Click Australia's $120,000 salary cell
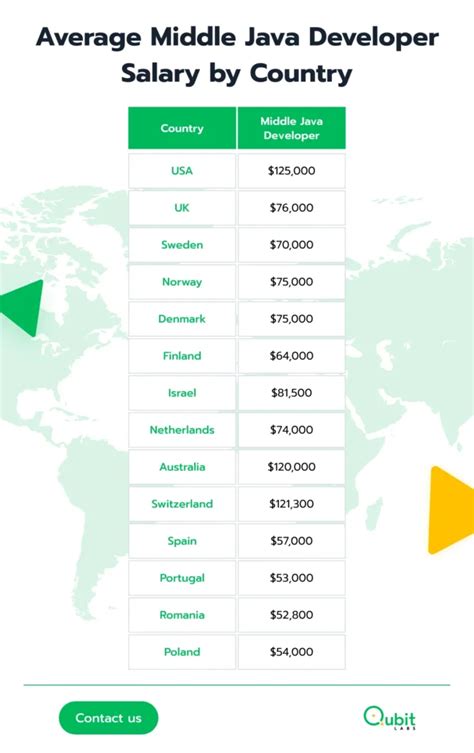This screenshot has width=474, height=753. 292,466
